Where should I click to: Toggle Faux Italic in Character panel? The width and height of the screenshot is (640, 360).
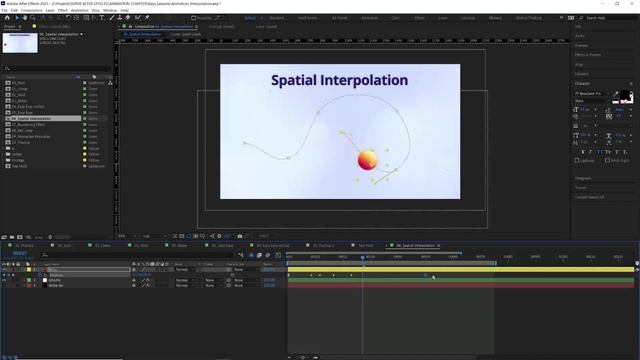coord(591,152)
